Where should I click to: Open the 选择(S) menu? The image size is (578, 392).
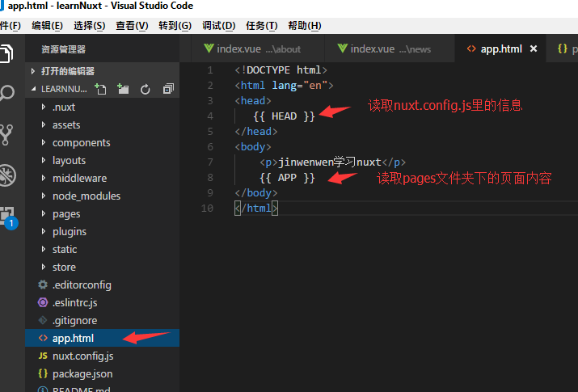click(90, 26)
